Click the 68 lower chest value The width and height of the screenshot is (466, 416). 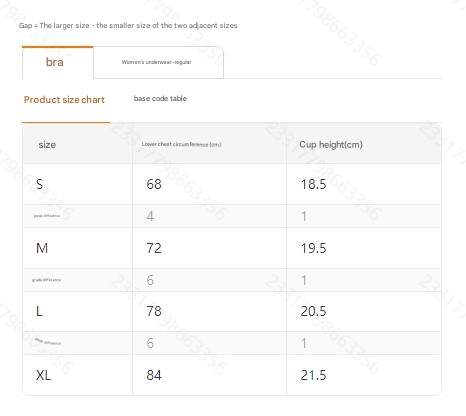(154, 184)
